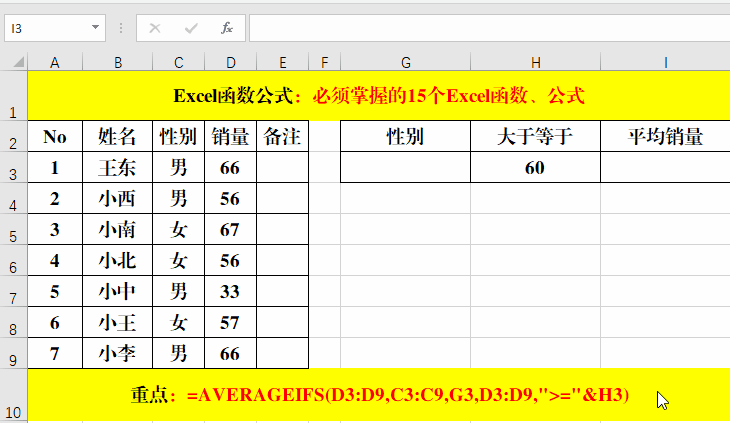
Task: Select 王东's sales value 66
Action: (230, 167)
